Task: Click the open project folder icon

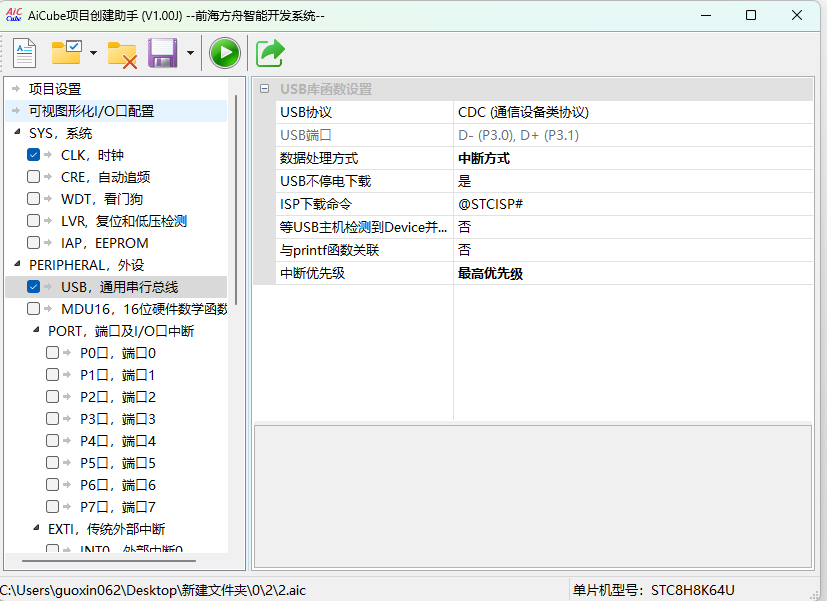Action: [x=68, y=52]
